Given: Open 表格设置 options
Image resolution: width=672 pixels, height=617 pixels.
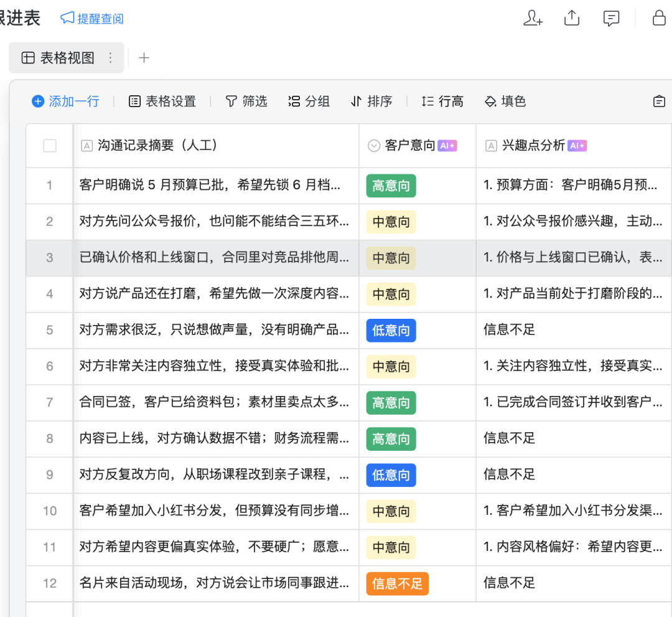Looking at the screenshot, I should 162,101.
